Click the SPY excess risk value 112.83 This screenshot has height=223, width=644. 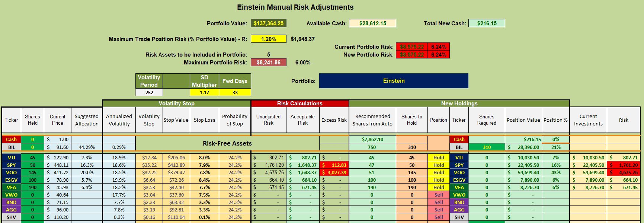pyautogui.click(x=334, y=165)
